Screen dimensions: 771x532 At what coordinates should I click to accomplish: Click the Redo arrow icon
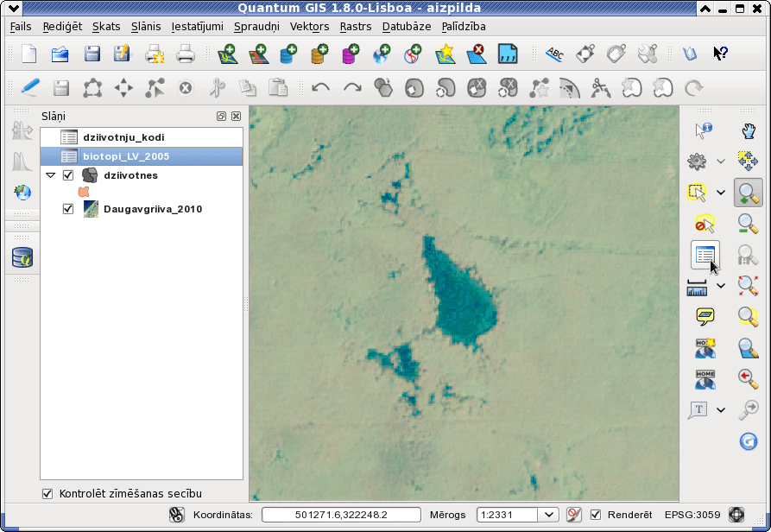[352, 88]
